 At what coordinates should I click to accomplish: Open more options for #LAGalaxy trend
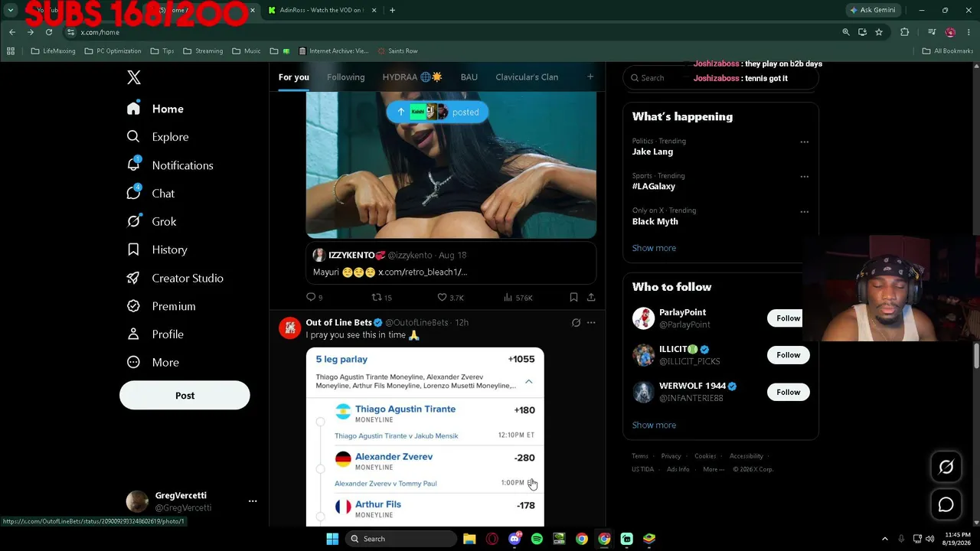804,177
